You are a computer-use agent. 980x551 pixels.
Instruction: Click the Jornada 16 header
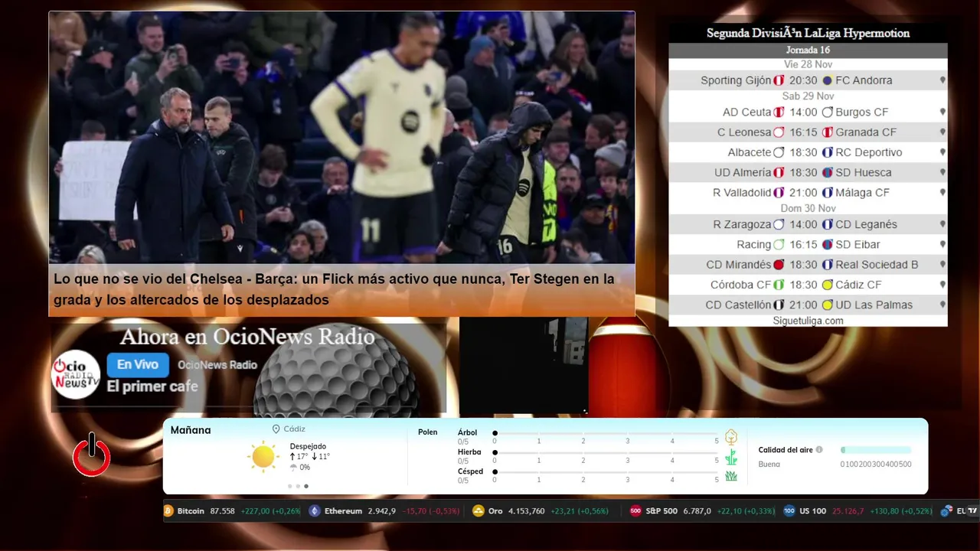(808, 50)
